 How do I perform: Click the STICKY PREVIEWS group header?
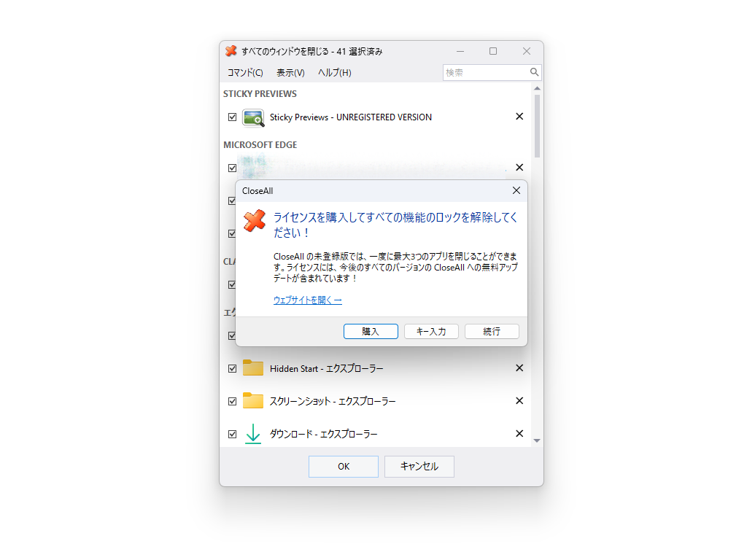click(260, 94)
